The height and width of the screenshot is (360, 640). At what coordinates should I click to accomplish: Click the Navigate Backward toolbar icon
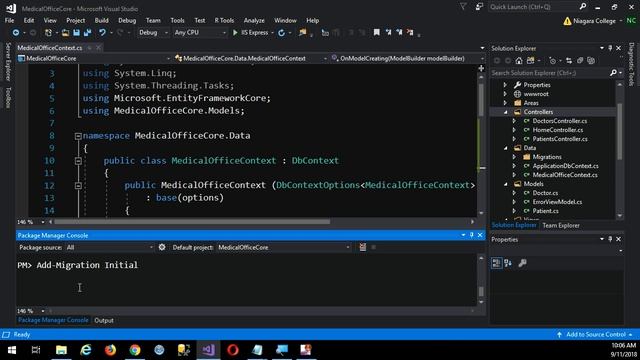click(16, 33)
